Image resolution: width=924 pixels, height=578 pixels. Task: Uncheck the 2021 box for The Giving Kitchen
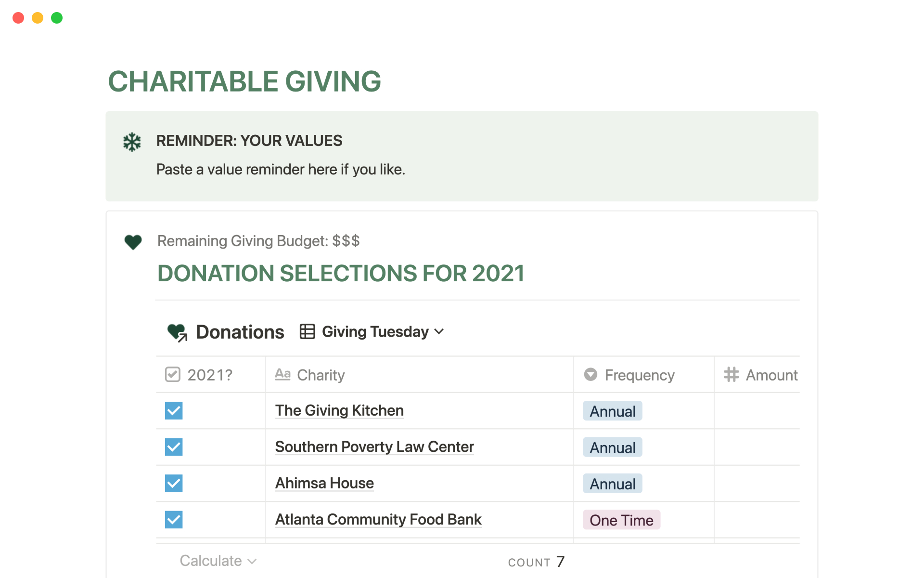174,411
